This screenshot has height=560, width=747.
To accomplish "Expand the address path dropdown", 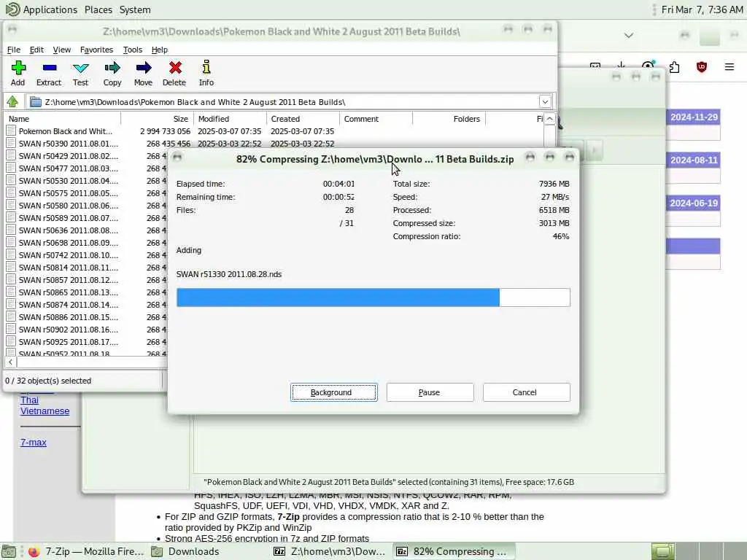I will 545,101.
